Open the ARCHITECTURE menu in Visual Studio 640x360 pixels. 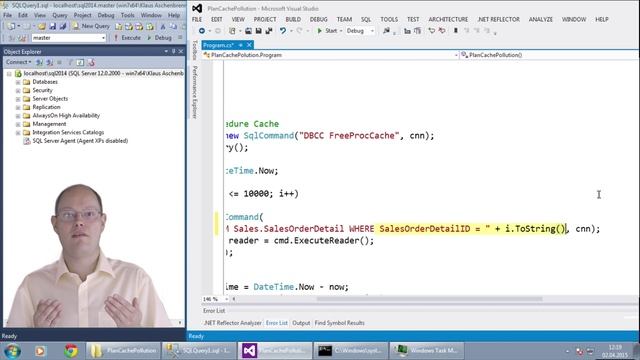(448, 19)
